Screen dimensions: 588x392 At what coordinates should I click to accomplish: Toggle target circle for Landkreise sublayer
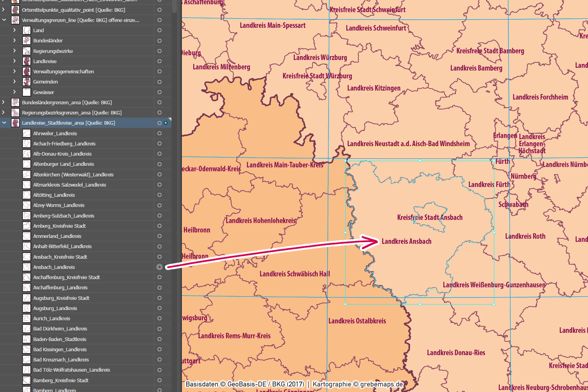click(x=160, y=61)
